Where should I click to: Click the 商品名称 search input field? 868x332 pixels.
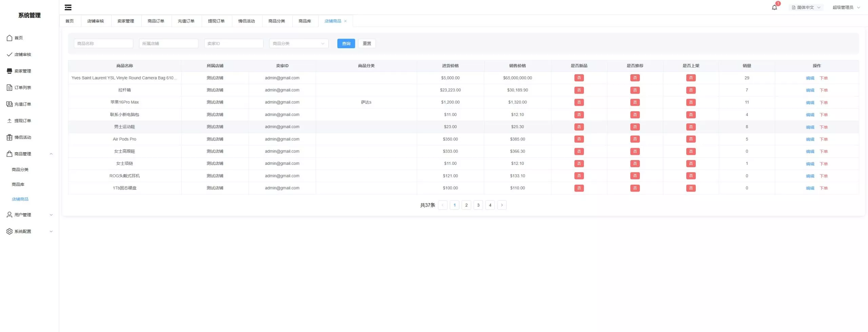[103, 43]
